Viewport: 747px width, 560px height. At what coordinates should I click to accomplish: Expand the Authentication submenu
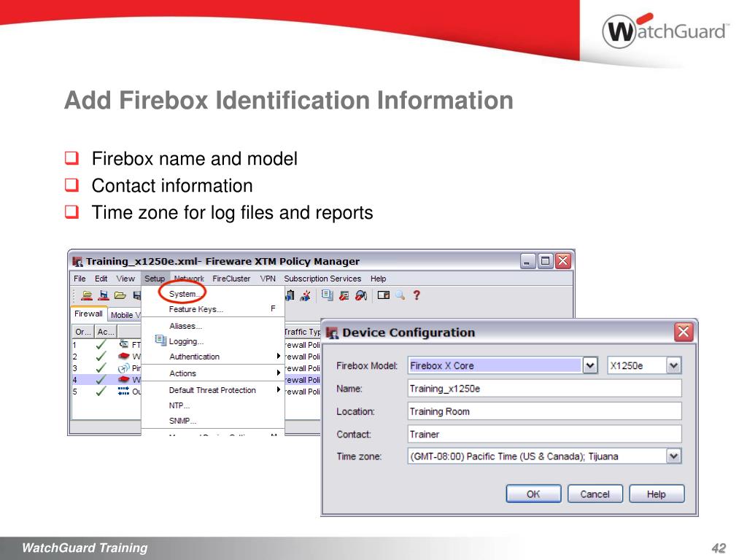(x=278, y=356)
